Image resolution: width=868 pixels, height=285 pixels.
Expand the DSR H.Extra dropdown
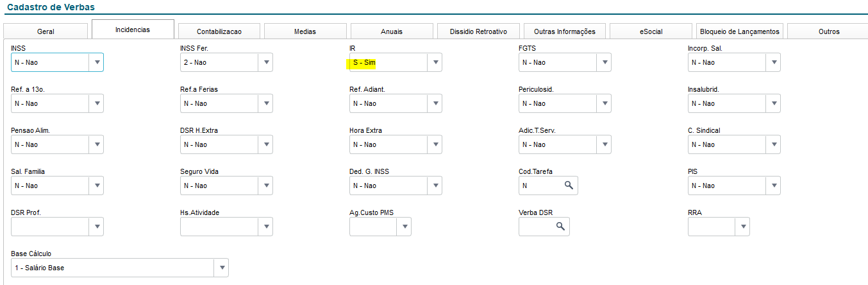(x=266, y=144)
